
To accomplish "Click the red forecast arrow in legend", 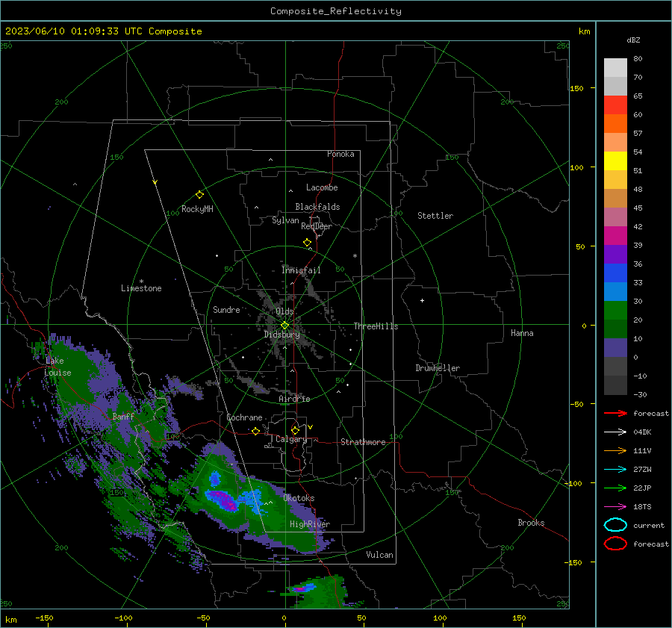I will [615, 413].
